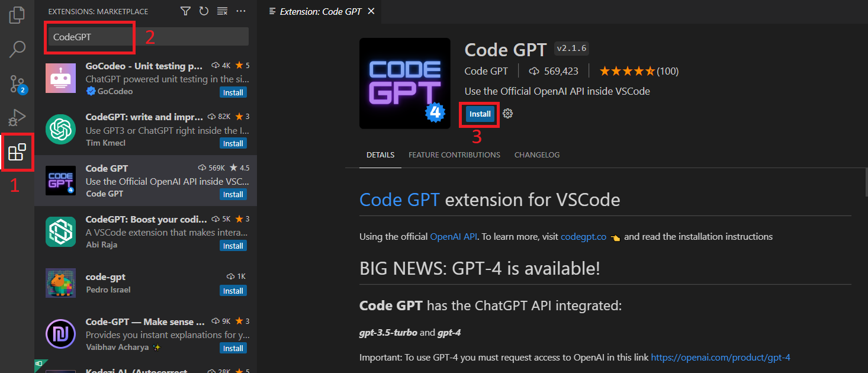Switch to the FEATURE CONTRIBUTIONS tab
868x373 pixels.
pos(454,155)
